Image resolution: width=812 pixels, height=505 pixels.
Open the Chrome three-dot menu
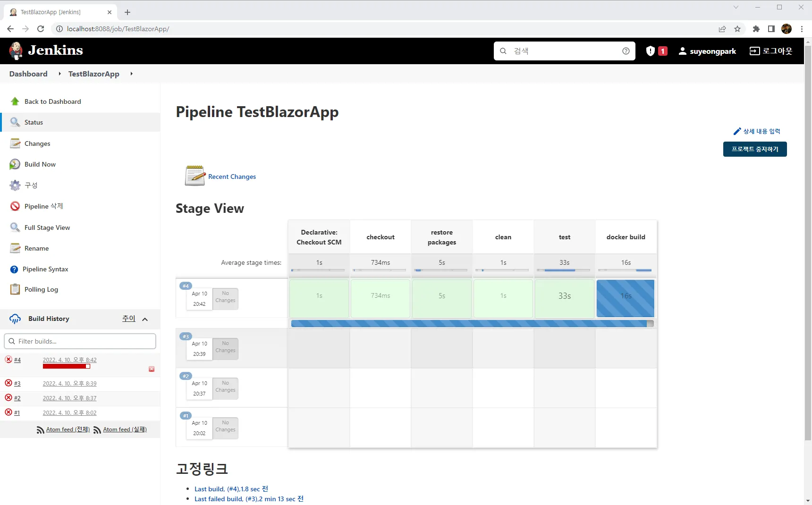pyautogui.click(x=802, y=29)
